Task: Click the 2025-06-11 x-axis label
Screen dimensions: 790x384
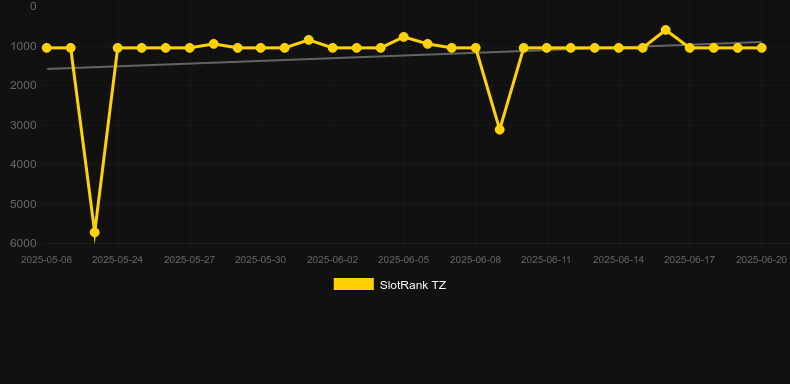Action: [546, 260]
